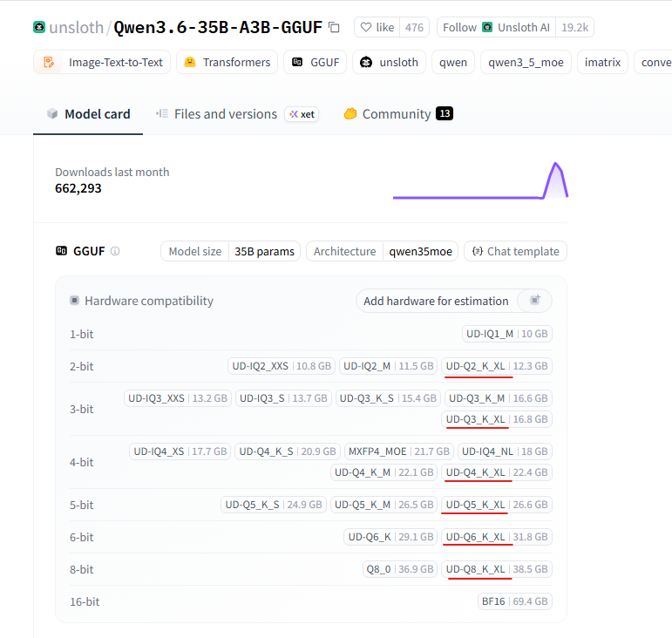Select UD-Q8_K_XL 38.5 GB quantization
Screen dimensions: 672x638
(x=497, y=569)
